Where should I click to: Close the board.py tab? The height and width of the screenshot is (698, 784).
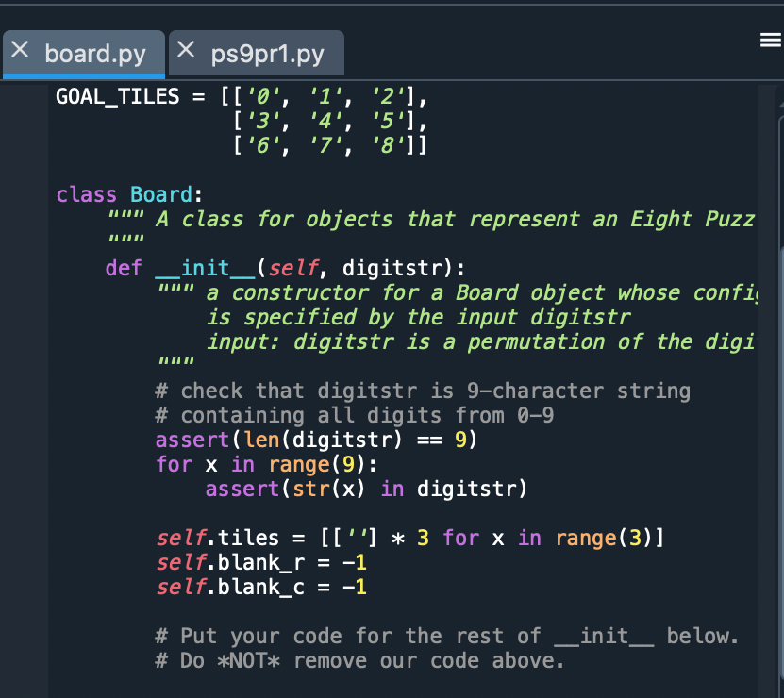coord(20,53)
